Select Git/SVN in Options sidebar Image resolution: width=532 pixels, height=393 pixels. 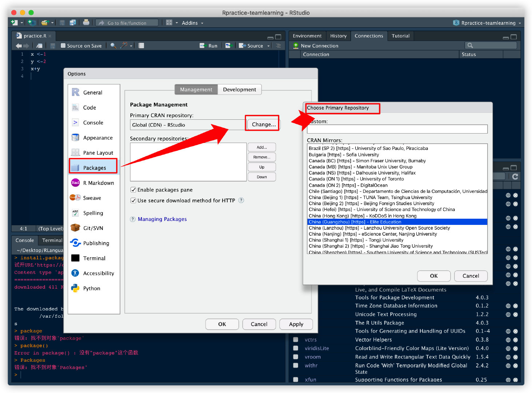94,228
